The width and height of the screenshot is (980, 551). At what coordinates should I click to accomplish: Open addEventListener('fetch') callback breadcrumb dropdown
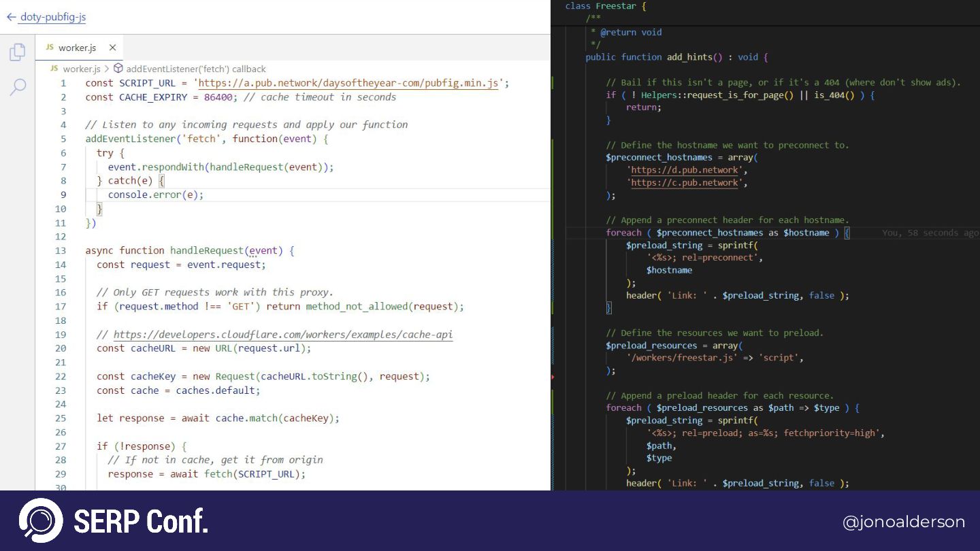(x=196, y=69)
